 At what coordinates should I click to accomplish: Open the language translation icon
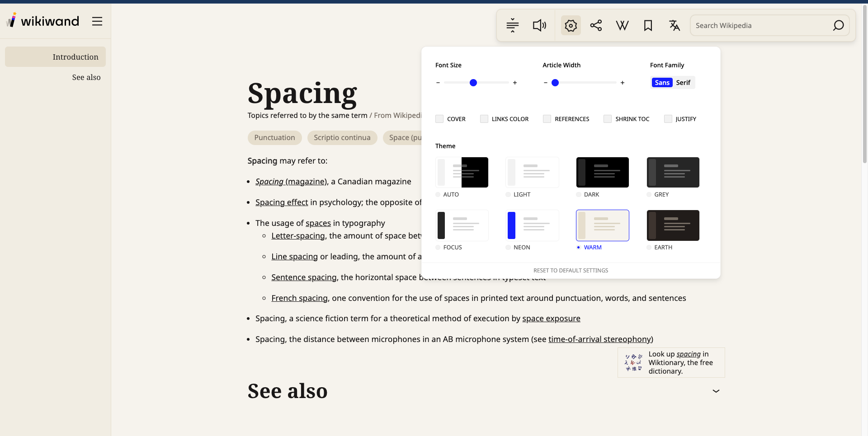[x=674, y=25]
